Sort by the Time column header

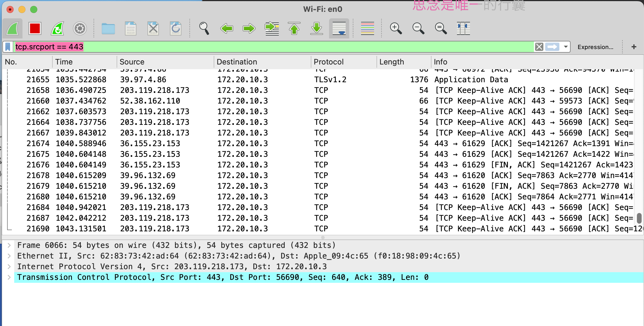85,62
